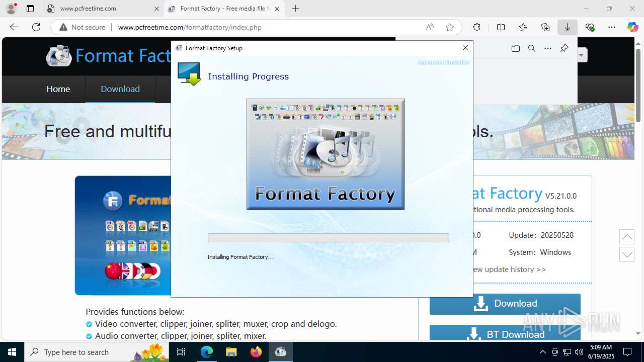Launch Copilot sidebar
The height and width of the screenshot is (362, 644).
(632, 27)
